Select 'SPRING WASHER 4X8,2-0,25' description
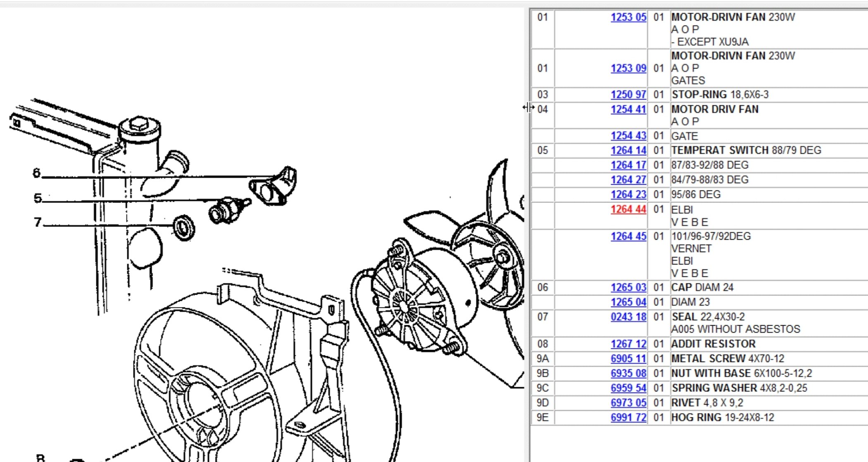This screenshot has width=868, height=462. [739, 388]
